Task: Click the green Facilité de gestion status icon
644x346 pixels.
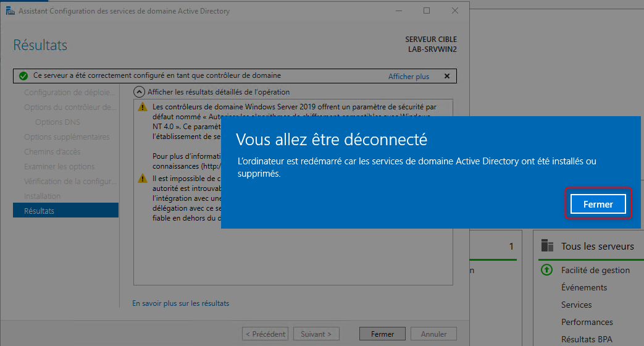Action: pos(546,270)
